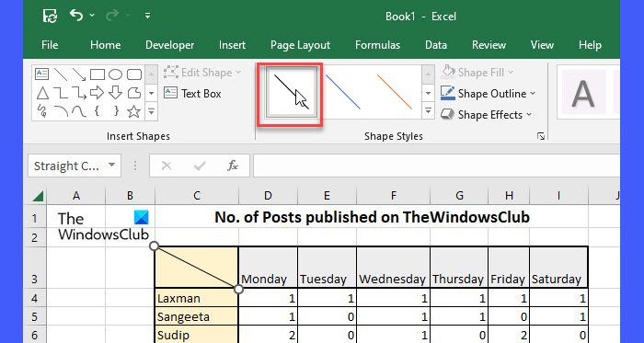Open the Format Shape dialog launcher
The image size is (644, 343).
pyautogui.click(x=541, y=136)
